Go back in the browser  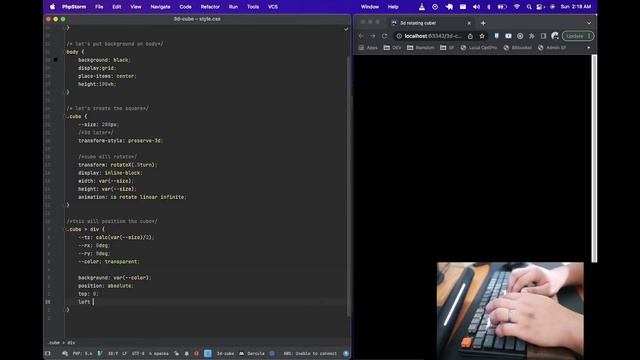click(x=361, y=36)
